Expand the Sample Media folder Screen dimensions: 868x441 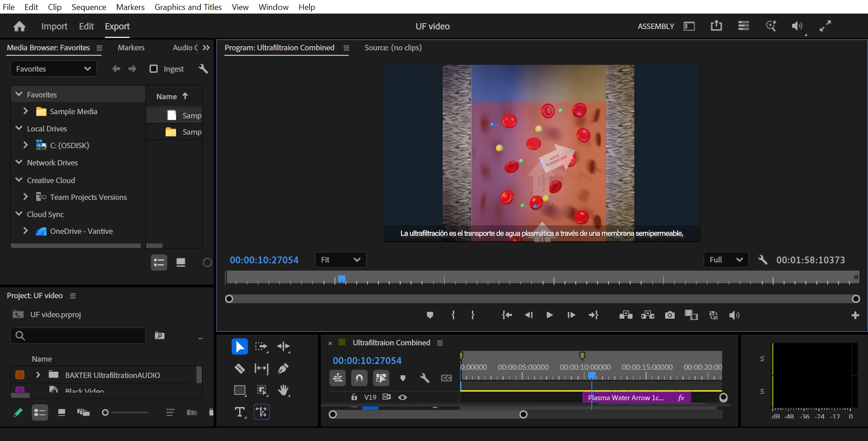(x=25, y=111)
